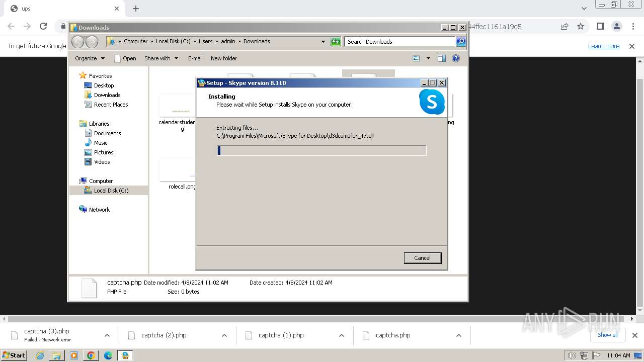
Task: Click Show all downloads button
Action: click(x=607, y=335)
